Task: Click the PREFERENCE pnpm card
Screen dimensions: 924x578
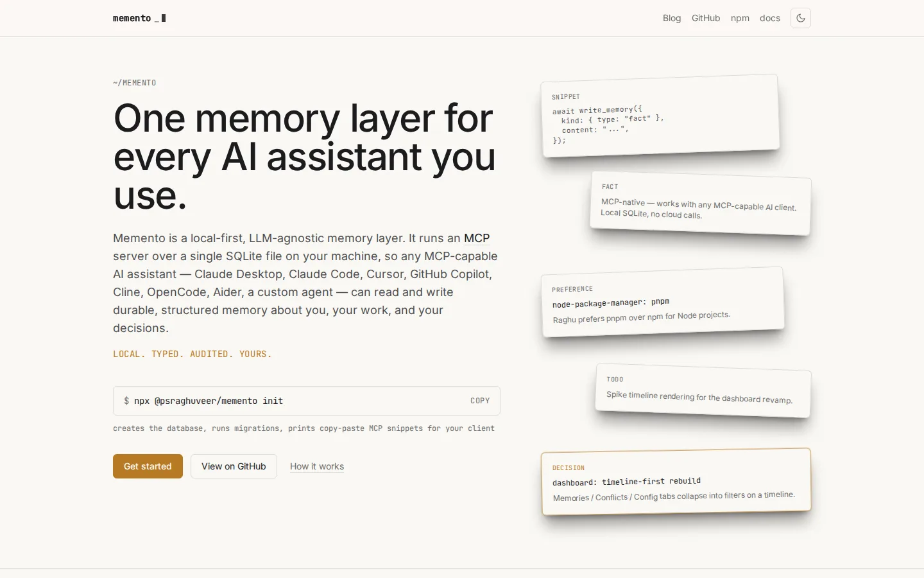Action: [x=663, y=302]
